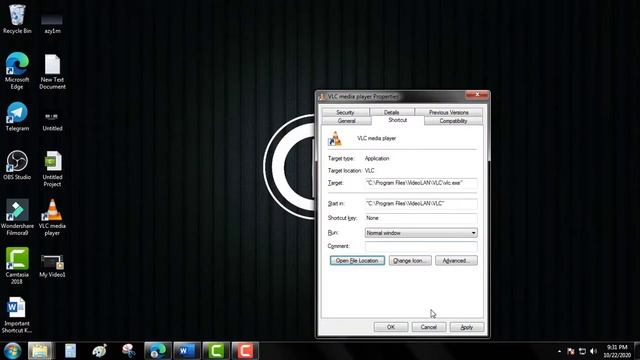Open the Windows Start menu orb
The width and height of the screenshot is (640, 360).
(x=12, y=351)
